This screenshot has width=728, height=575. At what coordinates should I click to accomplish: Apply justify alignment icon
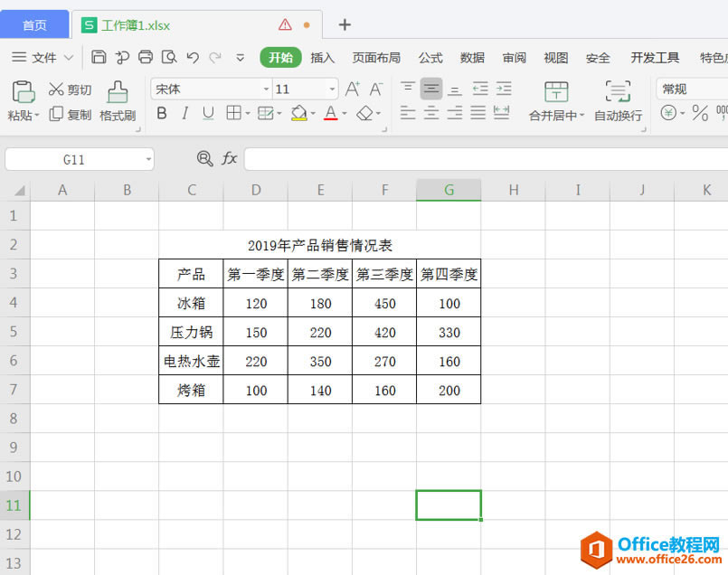[x=477, y=113]
